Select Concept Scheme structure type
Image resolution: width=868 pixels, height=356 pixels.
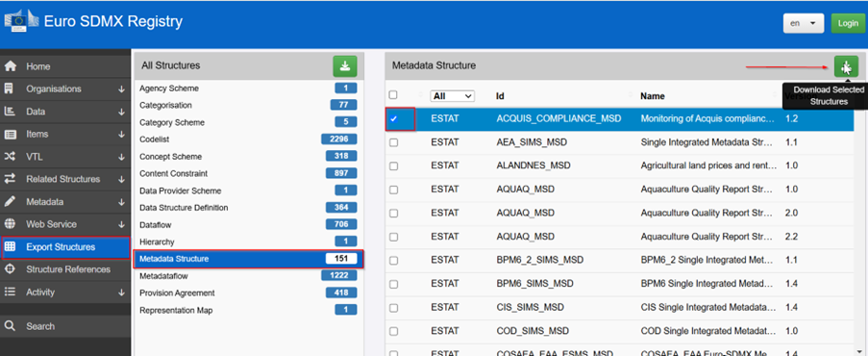pos(248,157)
